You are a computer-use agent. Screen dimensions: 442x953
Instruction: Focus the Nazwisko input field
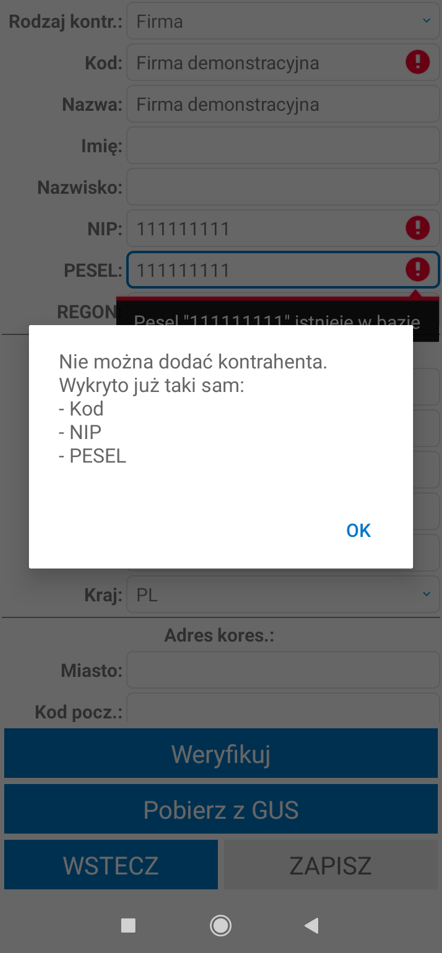coord(283,187)
